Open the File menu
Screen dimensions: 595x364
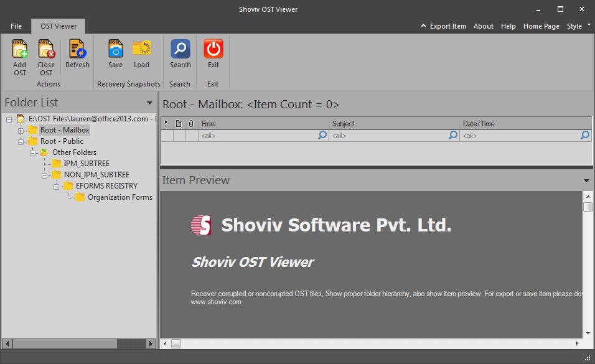click(x=16, y=26)
